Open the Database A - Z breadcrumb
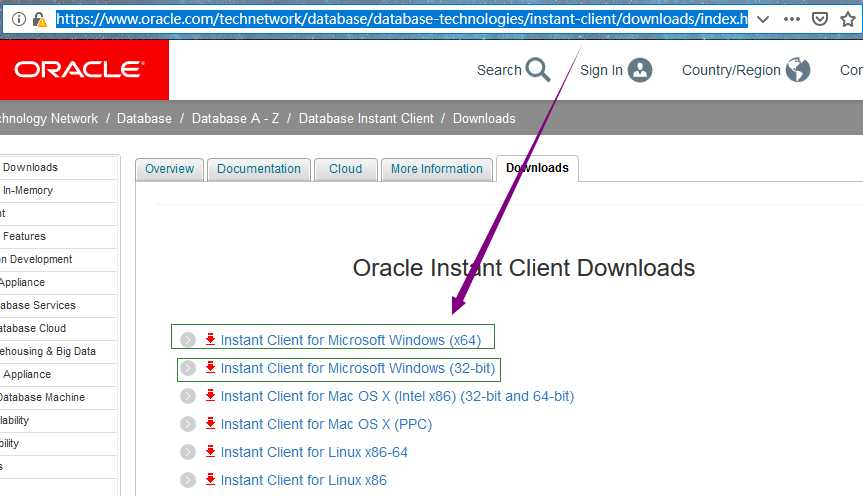 (235, 118)
